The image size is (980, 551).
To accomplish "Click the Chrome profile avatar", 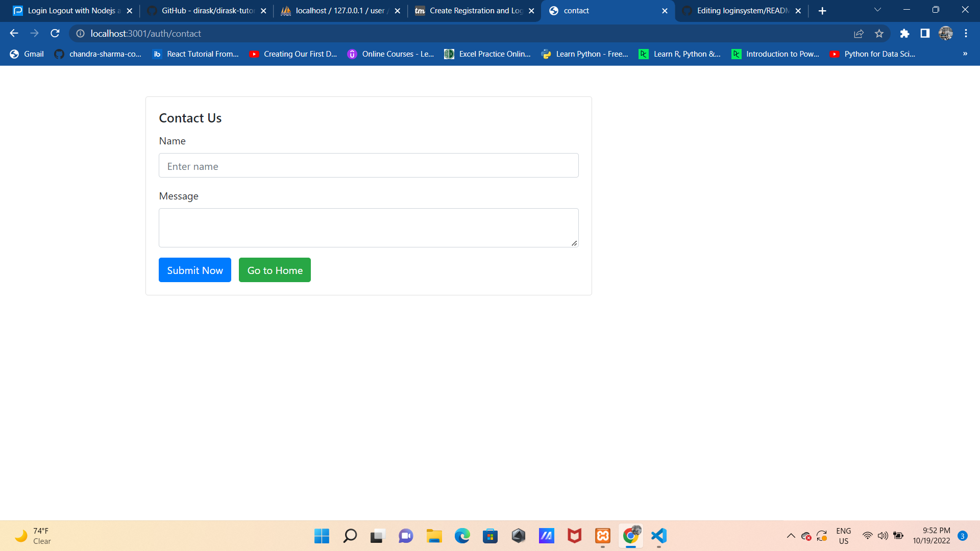I will tap(946, 33).
